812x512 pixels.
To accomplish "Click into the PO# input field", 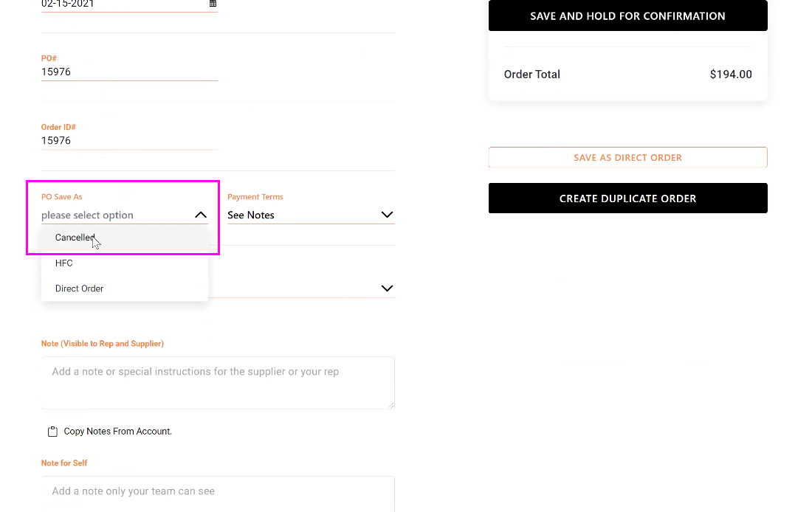I will click(x=129, y=72).
